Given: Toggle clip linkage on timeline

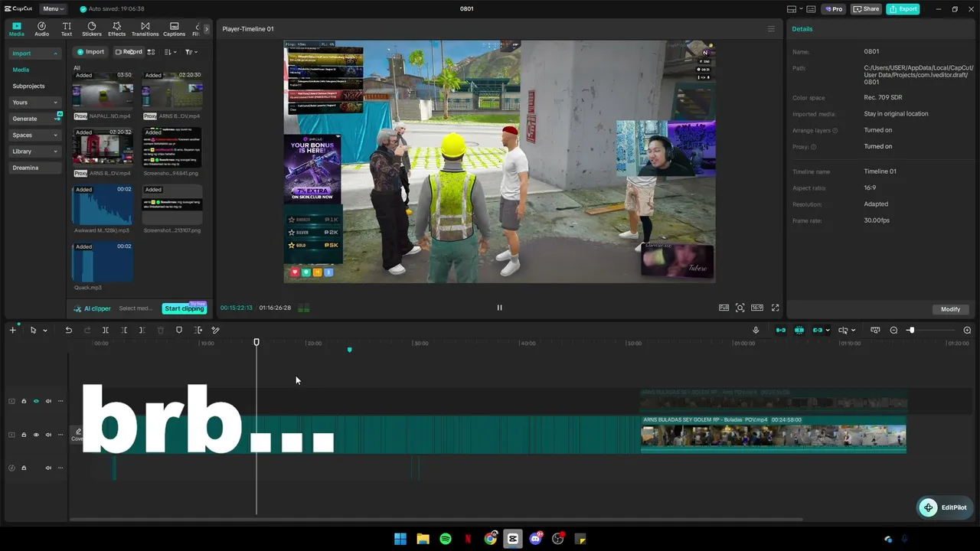Looking at the screenshot, I should tap(817, 330).
